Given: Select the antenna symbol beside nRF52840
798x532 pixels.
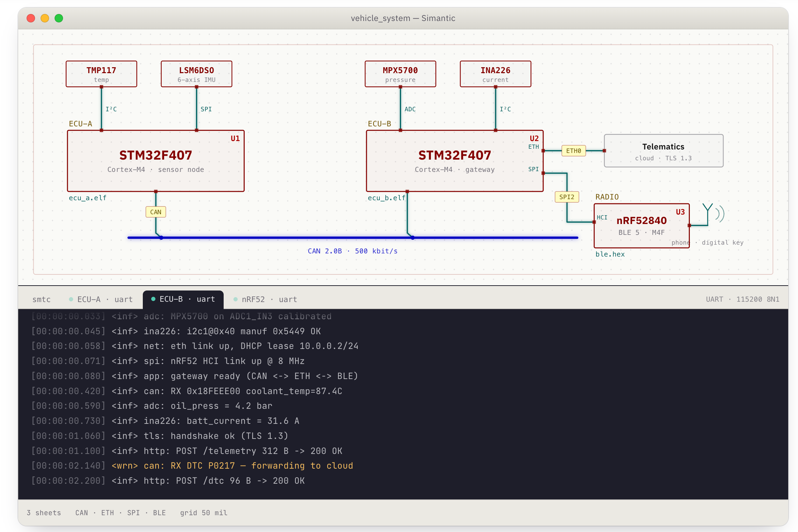Looking at the screenshot, I should click(713, 214).
